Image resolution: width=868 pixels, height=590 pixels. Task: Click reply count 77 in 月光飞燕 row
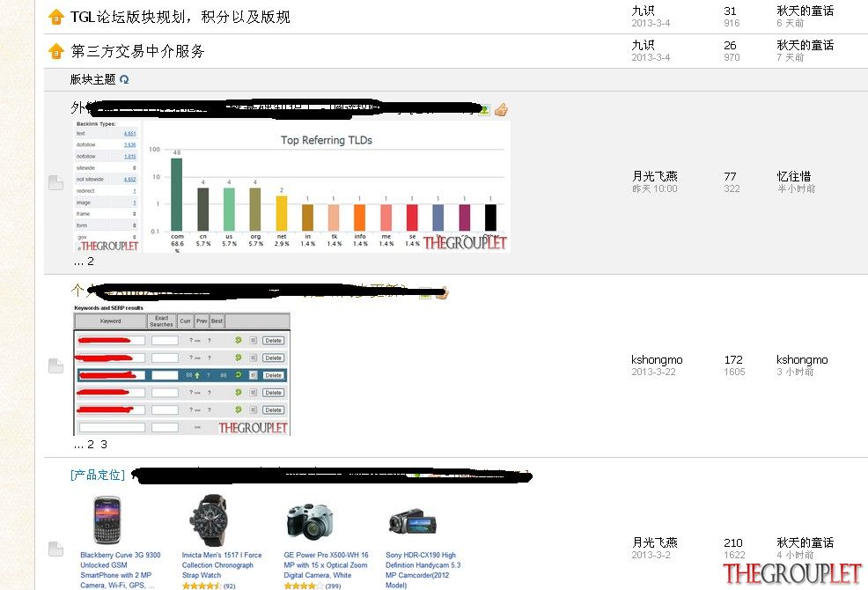(730, 176)
